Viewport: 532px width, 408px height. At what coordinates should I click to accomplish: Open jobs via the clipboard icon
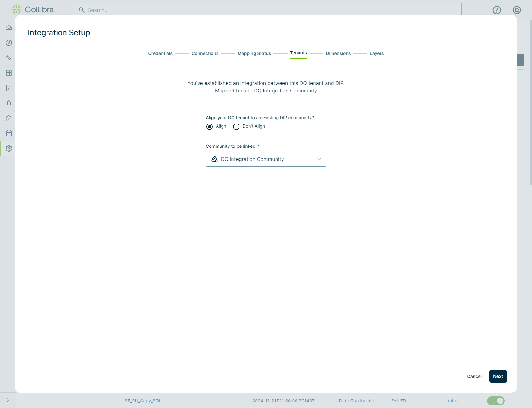(x=8, y=118)
